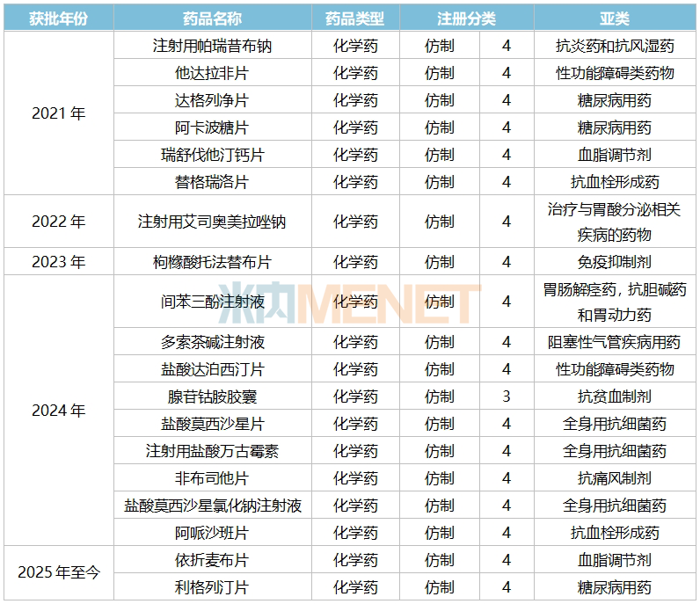This screenshot has height=604, width=700.
Task: Click subclass 免疫抑制剂
Action: (615, 262)
